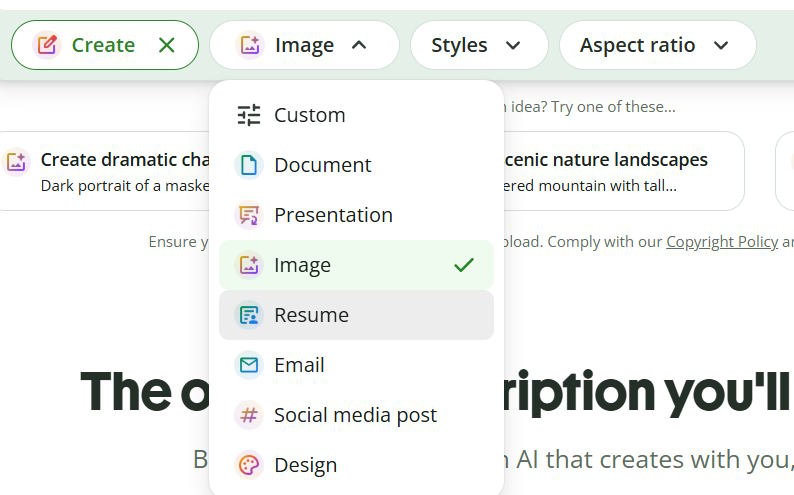This screenshot has width=794, height=495.
Task: Remove the Create chip with its X
Action: click(x=167, y=45)
